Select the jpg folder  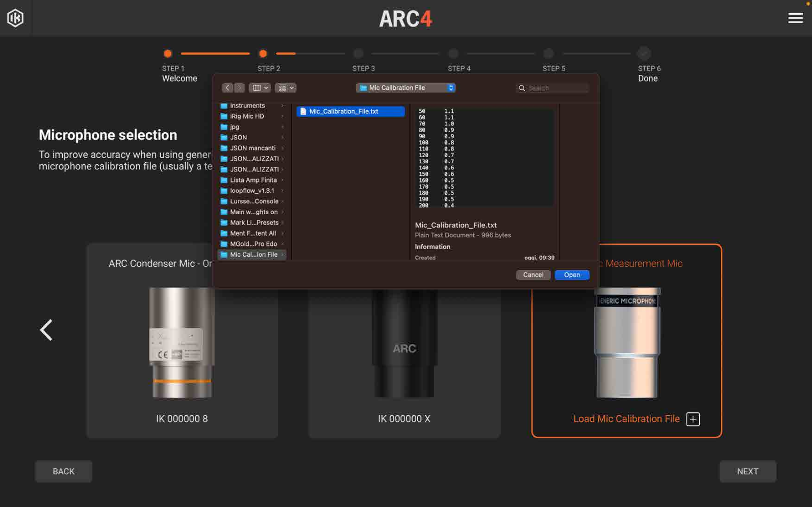252,127
